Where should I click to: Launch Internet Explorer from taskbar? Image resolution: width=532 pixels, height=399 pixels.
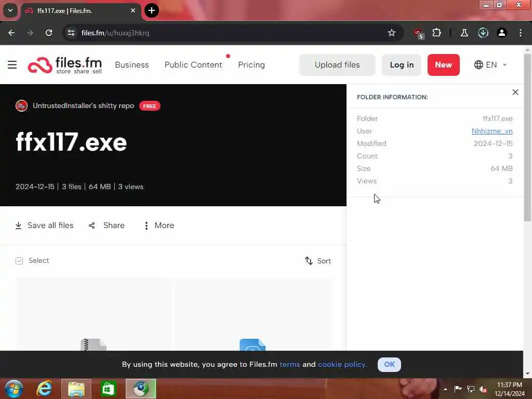tap(44, 389)
